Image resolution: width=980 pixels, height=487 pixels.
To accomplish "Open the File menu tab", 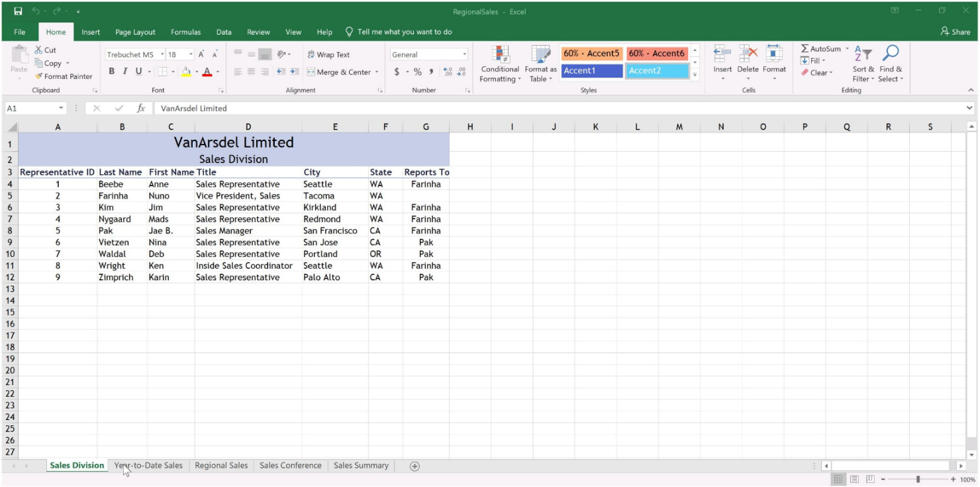I will 20,32.
